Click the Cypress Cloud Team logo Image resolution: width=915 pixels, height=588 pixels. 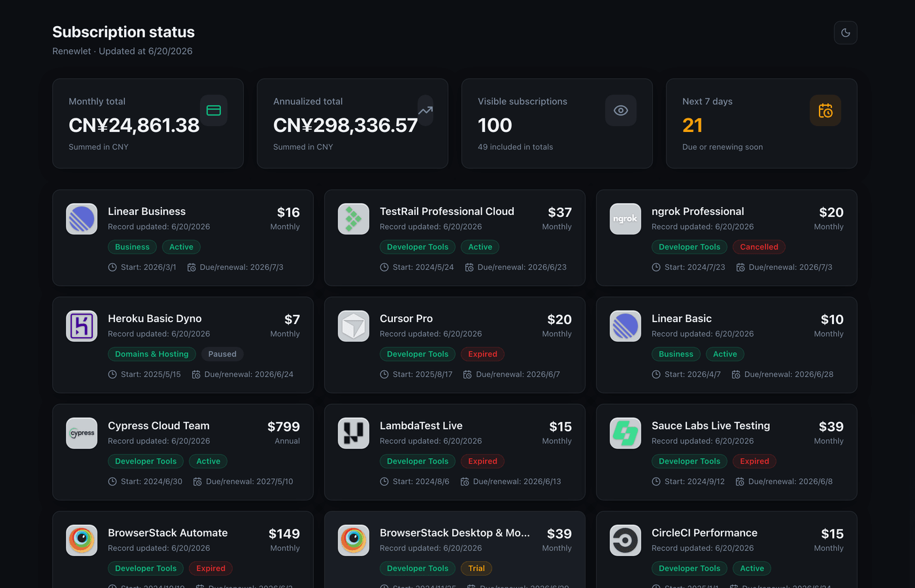(82, 433)
